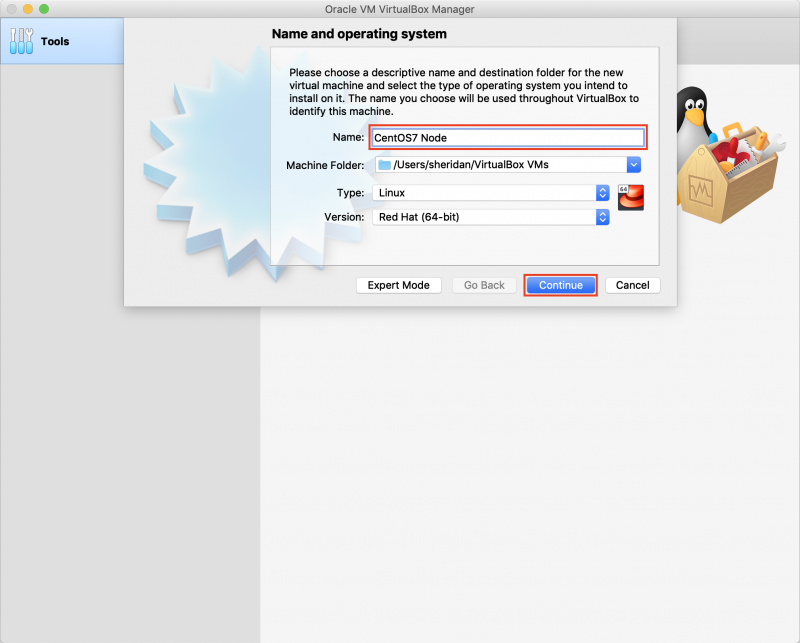Switch to Expert Mode
800x643 pixels.
tap(398, 285)
